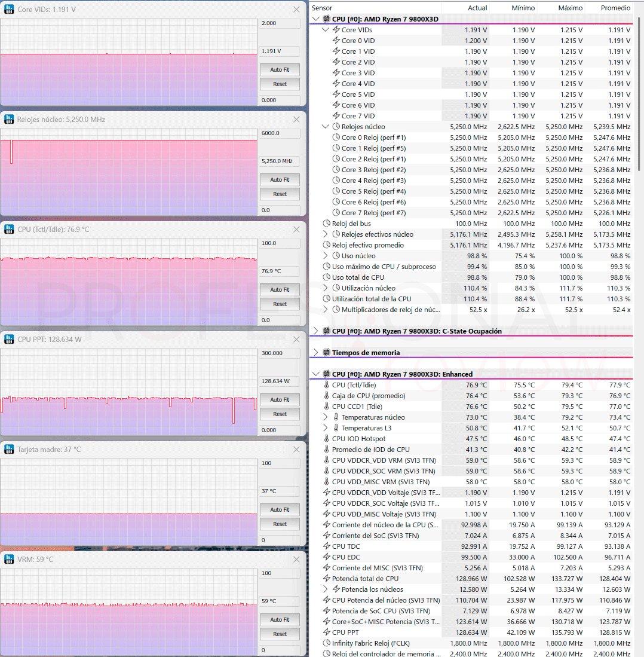Expand the C-State Ocupación section
The image size is (644, 657).
pyautogui.click(x=315, y=331)
